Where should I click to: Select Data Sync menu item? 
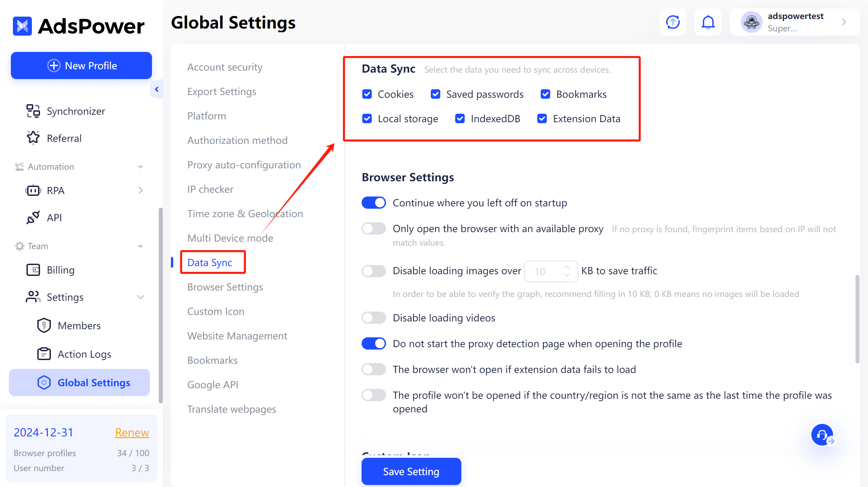pyautogui.click(x=210, y=263)
